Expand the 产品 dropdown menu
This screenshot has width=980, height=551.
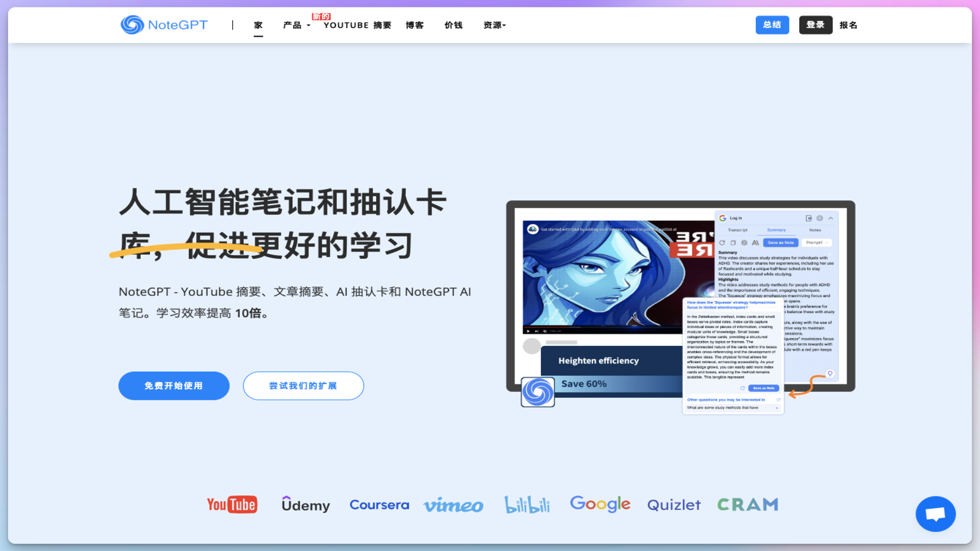(296, 25)
